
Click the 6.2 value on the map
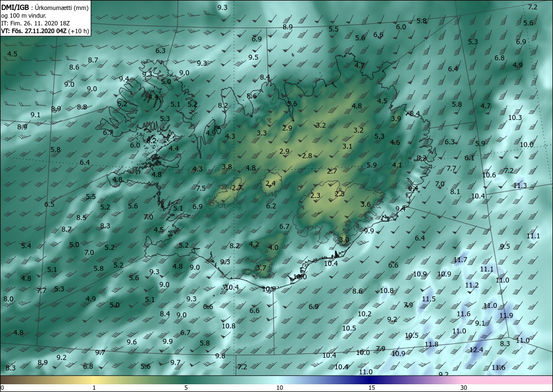tap(271, 206)
